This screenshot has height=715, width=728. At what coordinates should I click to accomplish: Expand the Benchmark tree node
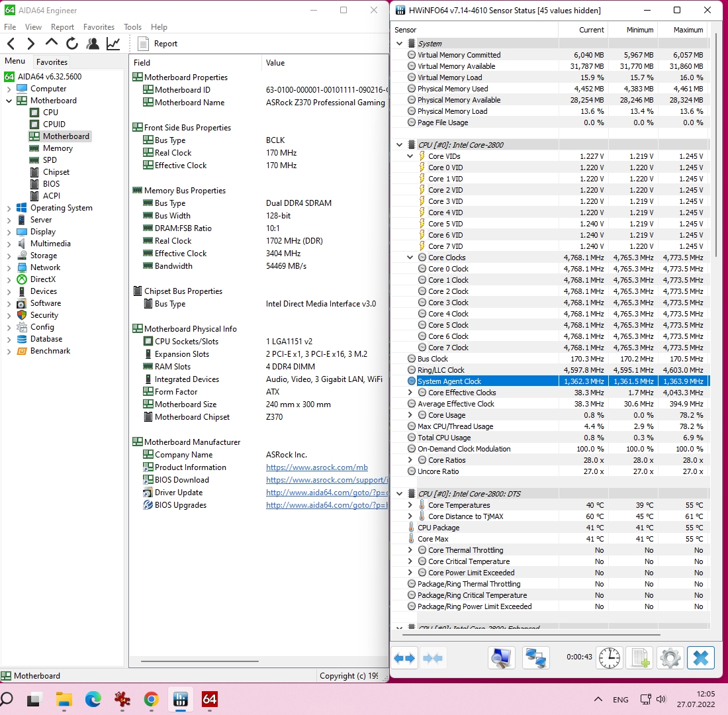(x=9, y=352)
